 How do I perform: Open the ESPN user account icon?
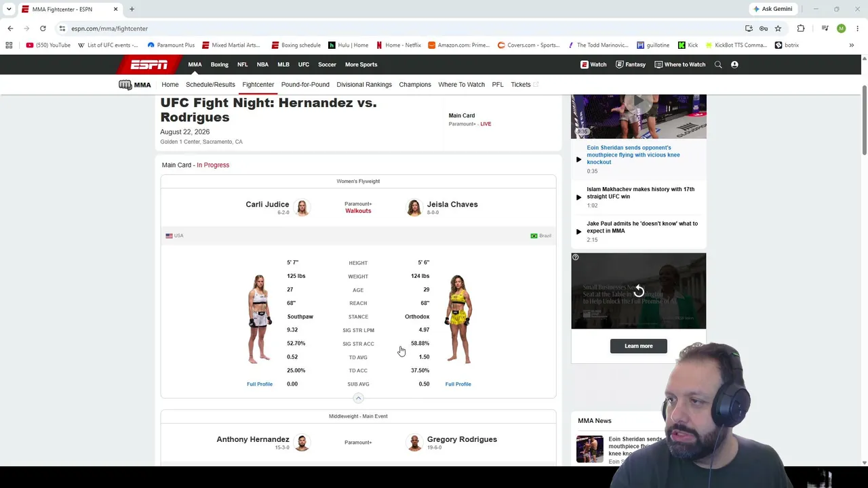coord(734,64)
